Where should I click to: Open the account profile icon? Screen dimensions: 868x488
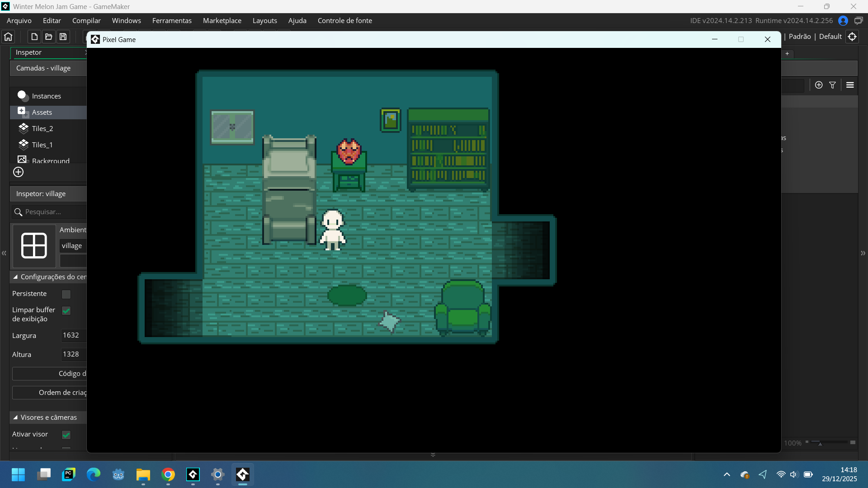tap(843, 21)
